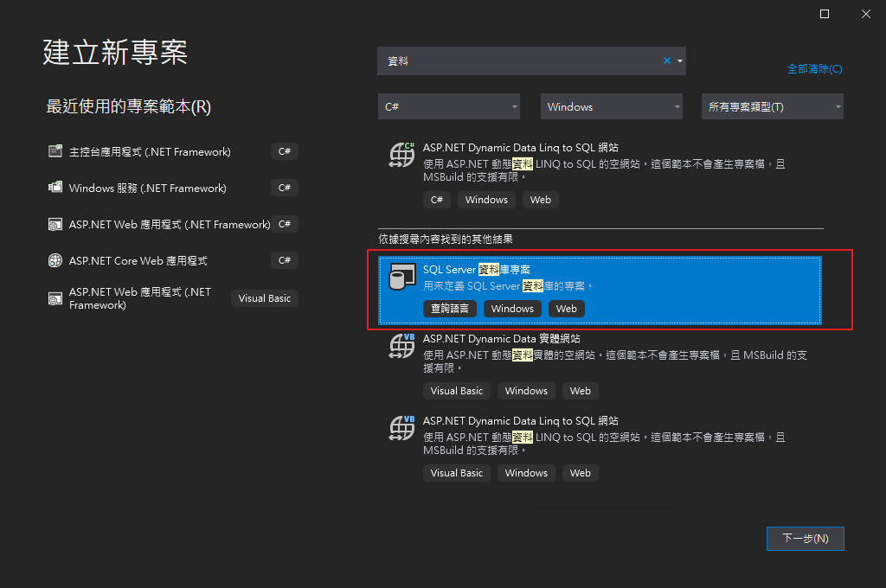The height and width of the screenshot is (588, 886).
Task: Click the 查詢語言 tag on SQL Server project
Action: tap(450, 309)
